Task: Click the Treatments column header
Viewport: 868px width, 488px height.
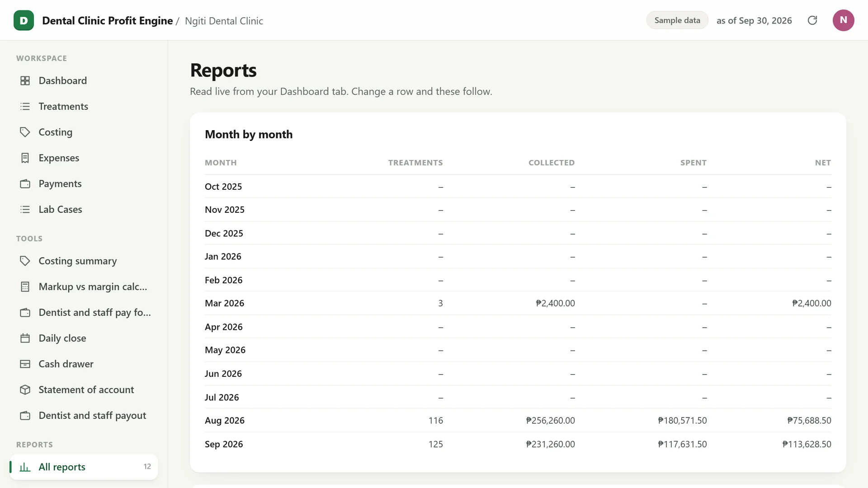Action: click(x=415, y=163)
